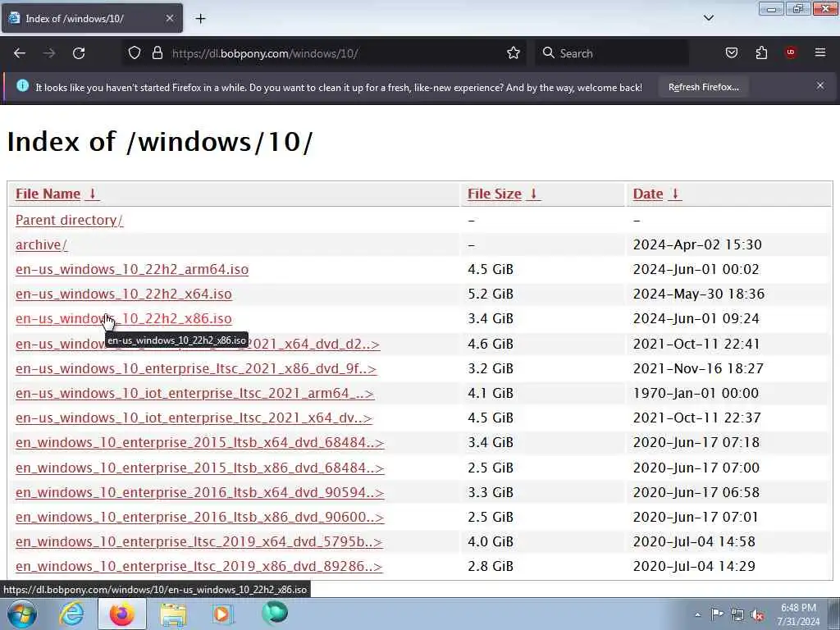Image resolution: width=840 pixels, height=630 pixels.
Task: Reload the page with the refresh icon
Action: [79, 53]
